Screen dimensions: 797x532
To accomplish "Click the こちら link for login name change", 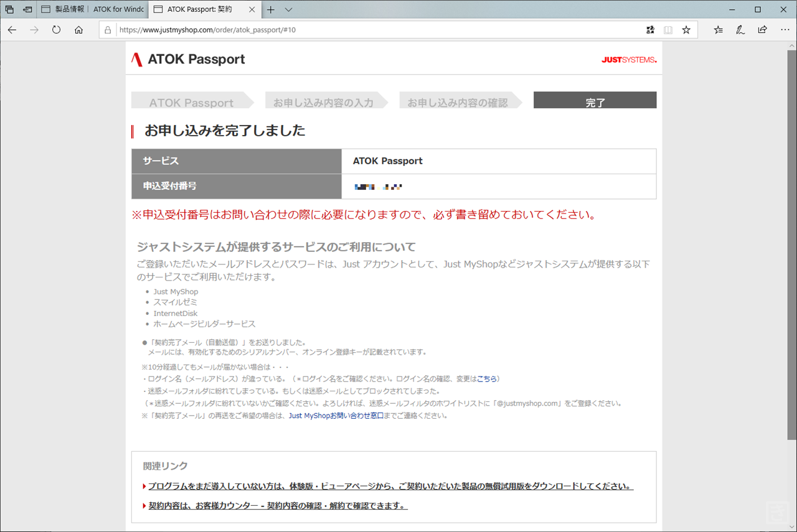I will (x=487, y=378).
